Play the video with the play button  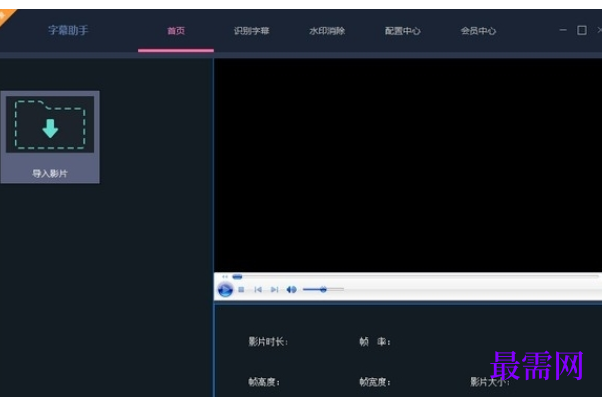225,289
